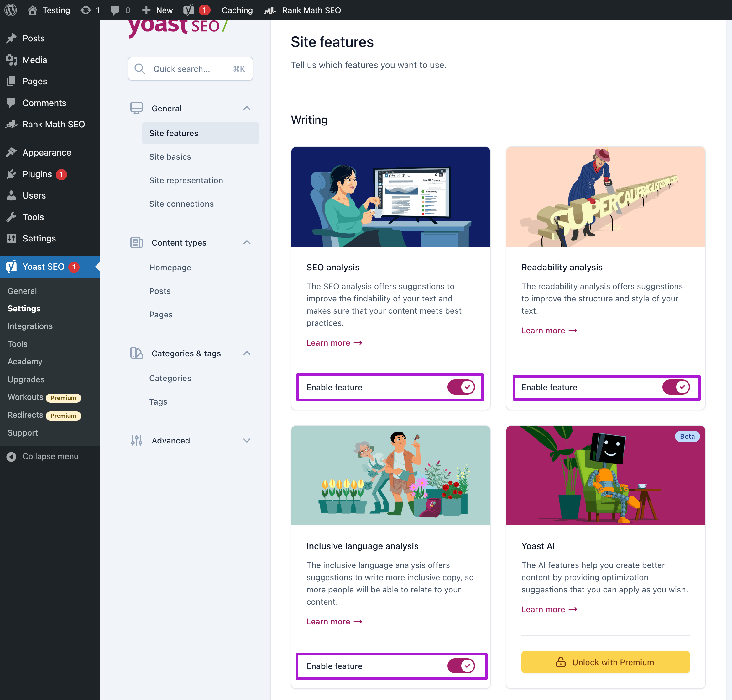Open the WordPress logo menu
Image resolution: width=732 pixels, height=700 pixels.
click(x=10, y=10)
